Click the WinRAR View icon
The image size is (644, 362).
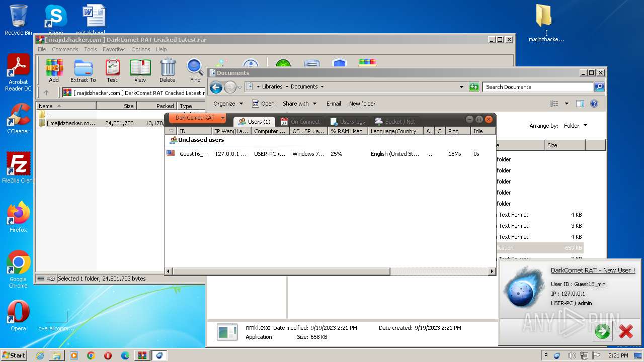(140, 71)
